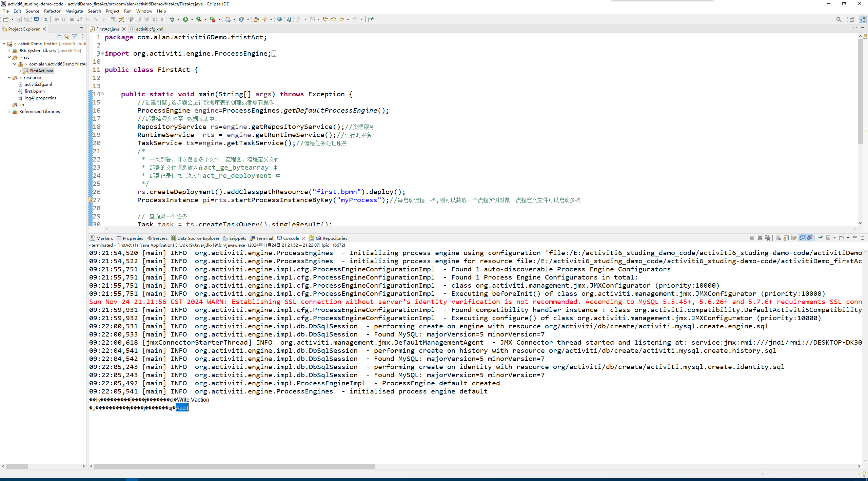Click the Open Web Browser globe icon
The height and width of the screenshot is (481, 868).
click(279, 19)
